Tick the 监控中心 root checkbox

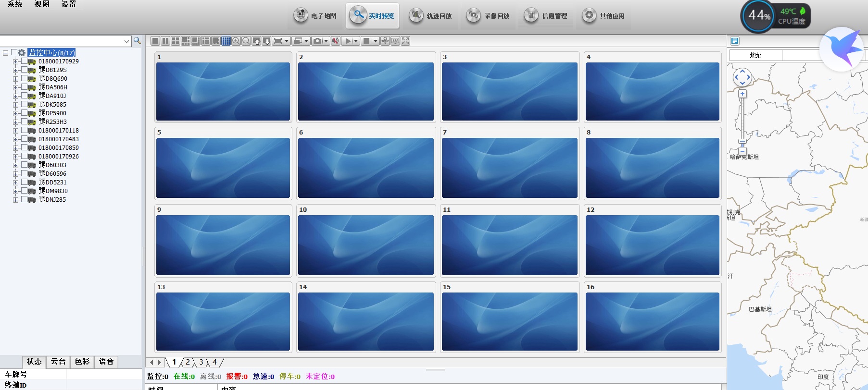(x=14, y=52)
